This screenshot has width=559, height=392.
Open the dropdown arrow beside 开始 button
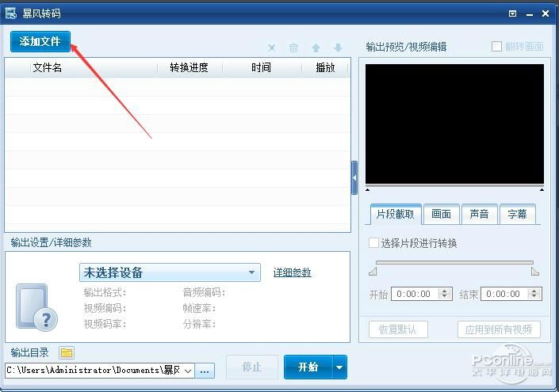(339, 367)
